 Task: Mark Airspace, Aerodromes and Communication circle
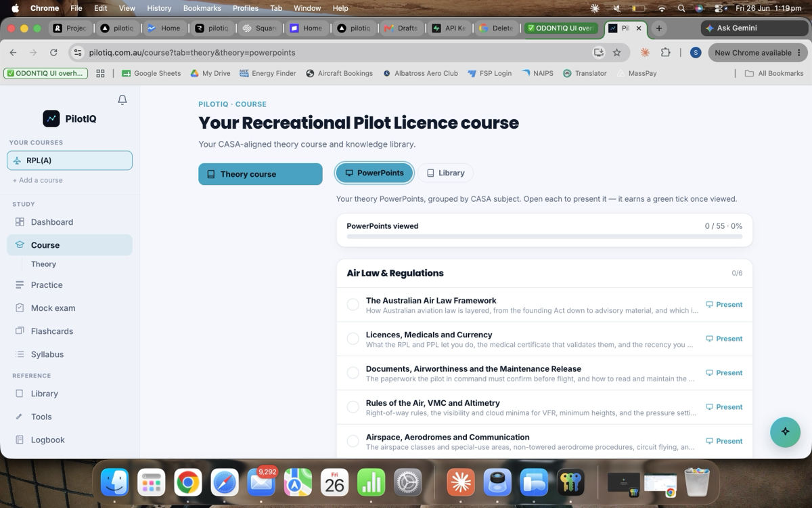coord(353,441)
